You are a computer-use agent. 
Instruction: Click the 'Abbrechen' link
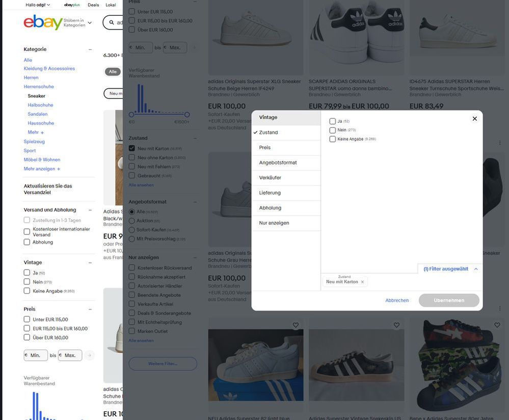click(x=397, y=300)
